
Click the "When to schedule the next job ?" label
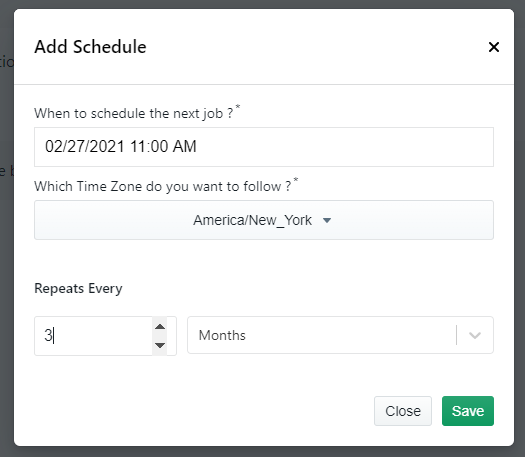coord(134,113)
